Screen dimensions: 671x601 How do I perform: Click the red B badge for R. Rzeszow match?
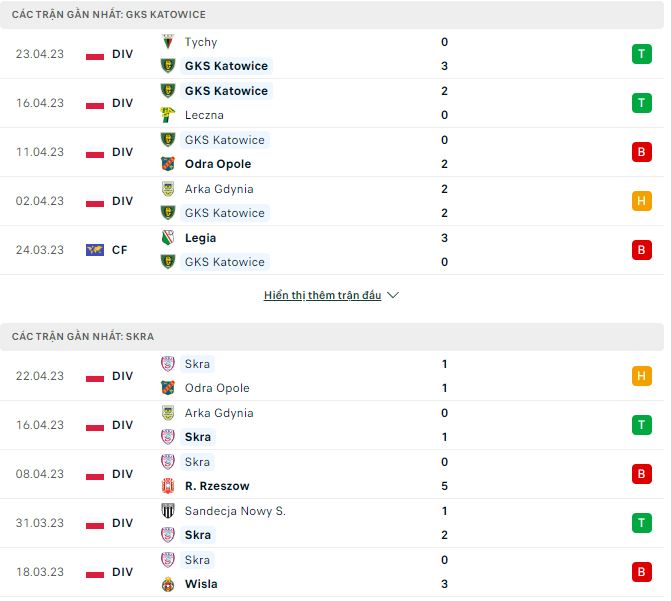click(641, 474)
